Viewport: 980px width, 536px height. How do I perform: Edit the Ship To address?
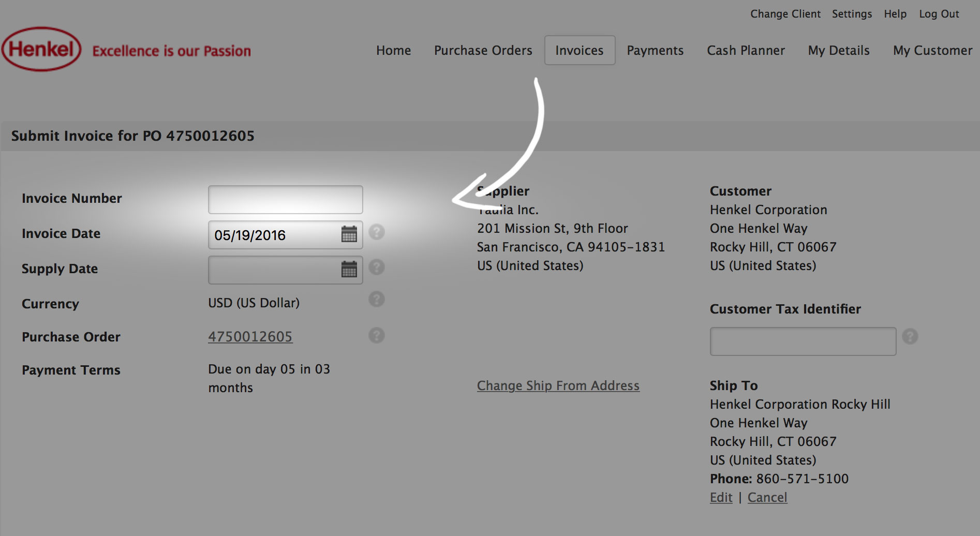[721, 497]
